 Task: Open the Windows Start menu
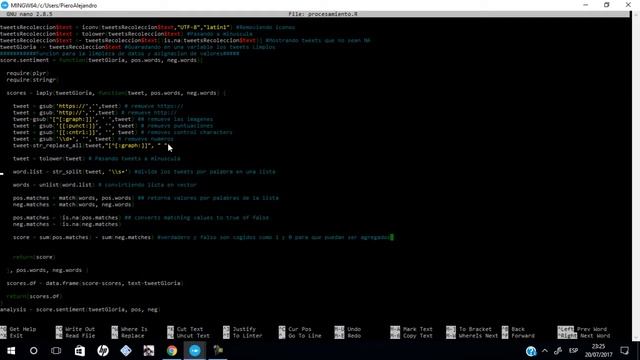pyautogui.click(x=11, y=351)
